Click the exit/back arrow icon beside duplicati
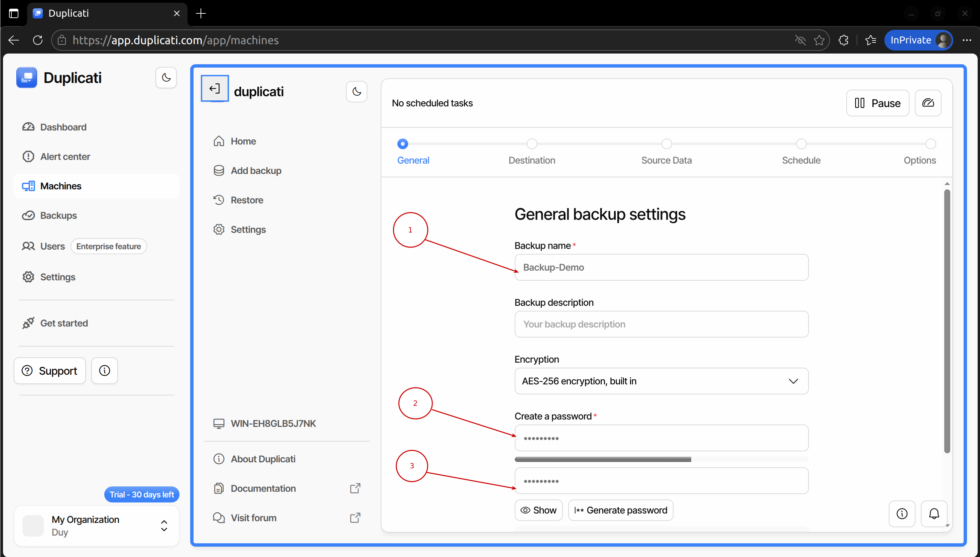The height and width of the screenshot is (557, 980). point(215,89)
